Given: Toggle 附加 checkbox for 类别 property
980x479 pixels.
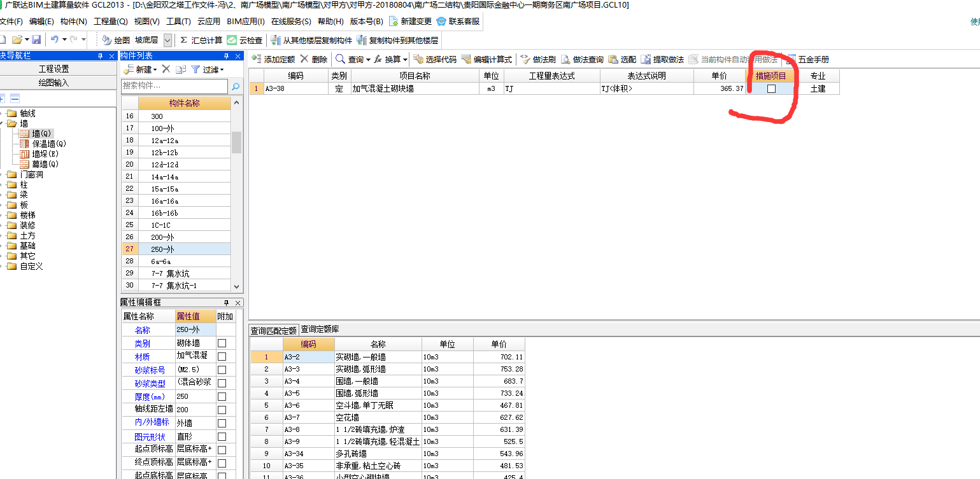Looking at the screenshot, I should pyautogui.click(x=222, y=343).
